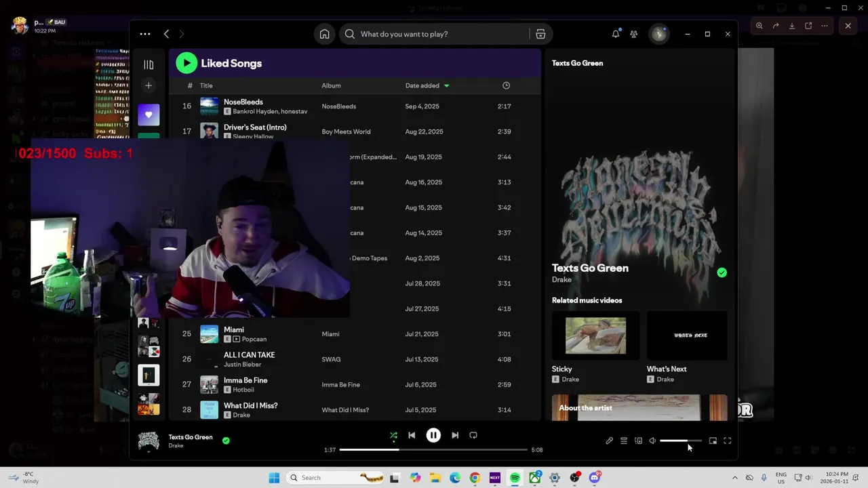Click the download icon in the background viewer
Viewport: 868px width, 488px height.
[792, 26]
